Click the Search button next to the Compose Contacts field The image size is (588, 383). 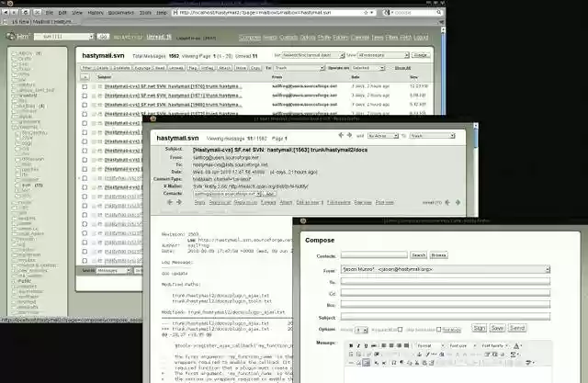(418, 255)
